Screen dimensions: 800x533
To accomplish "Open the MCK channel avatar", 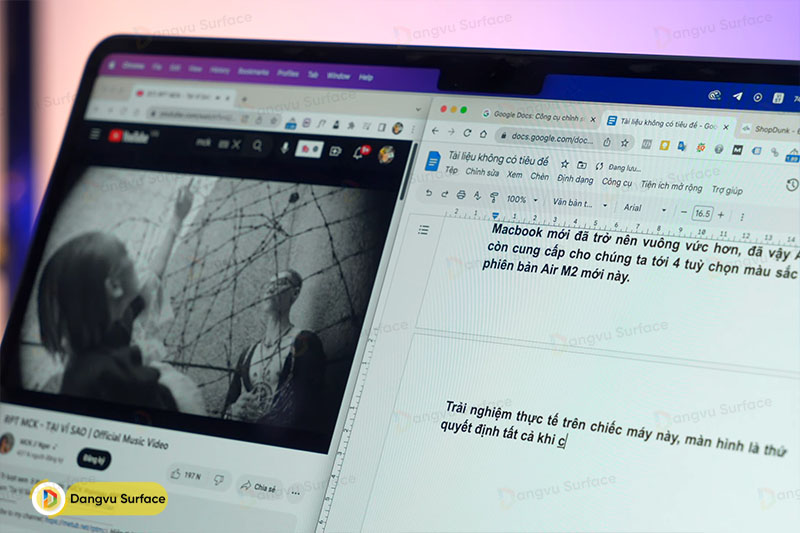I will 7,443.
